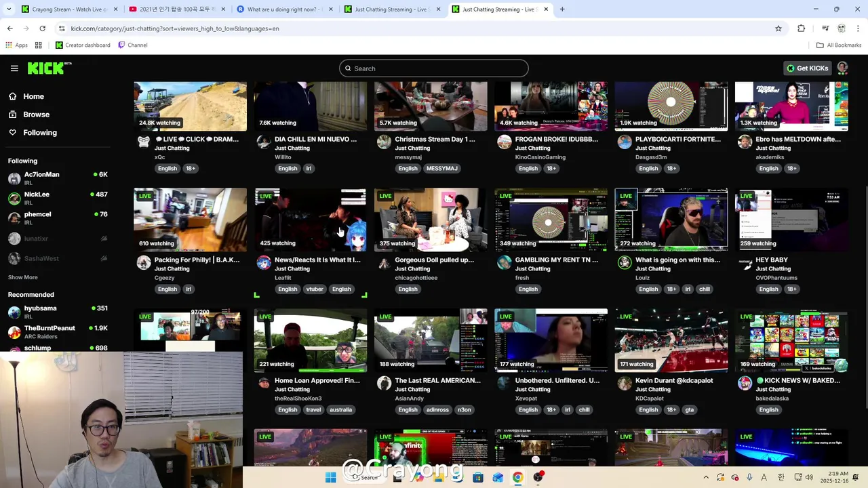Open TheBurntPeanut recommended channel
Viewport: 868px width, 488px height.
[58, 332]
